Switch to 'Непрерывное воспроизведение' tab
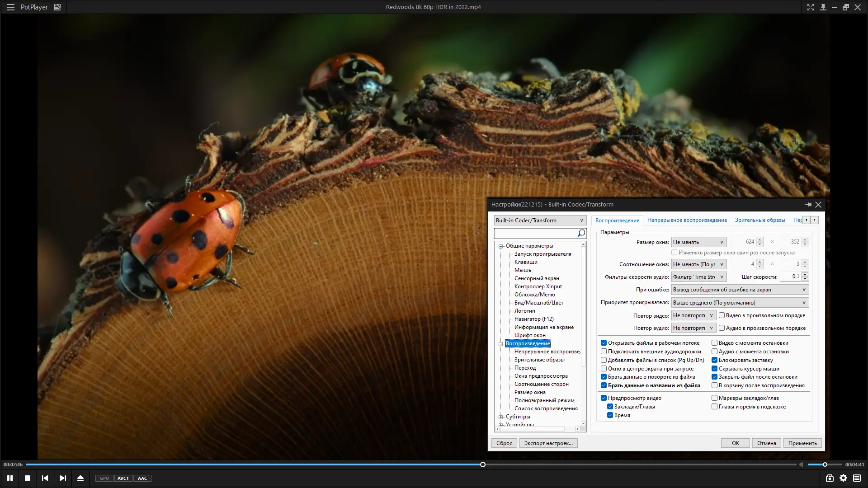The height and width of the screenshot is (488, 868). (x=687, y=220)
